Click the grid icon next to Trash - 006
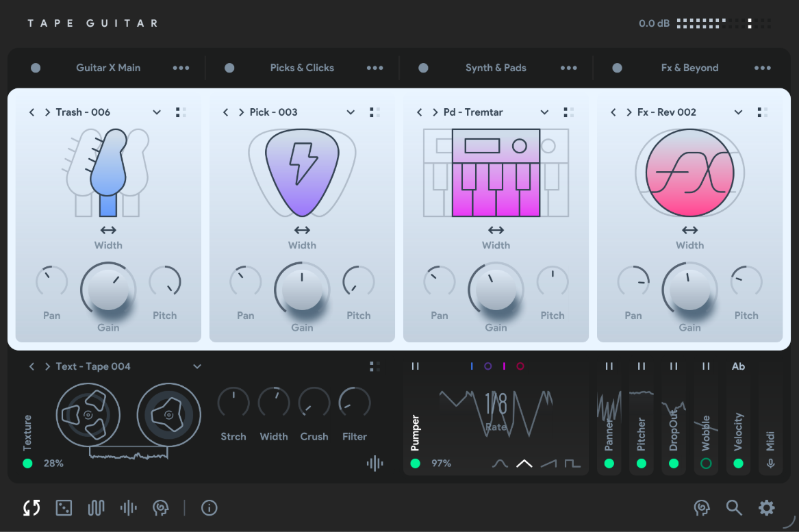 pyautogui.click(x=181, y=112)
